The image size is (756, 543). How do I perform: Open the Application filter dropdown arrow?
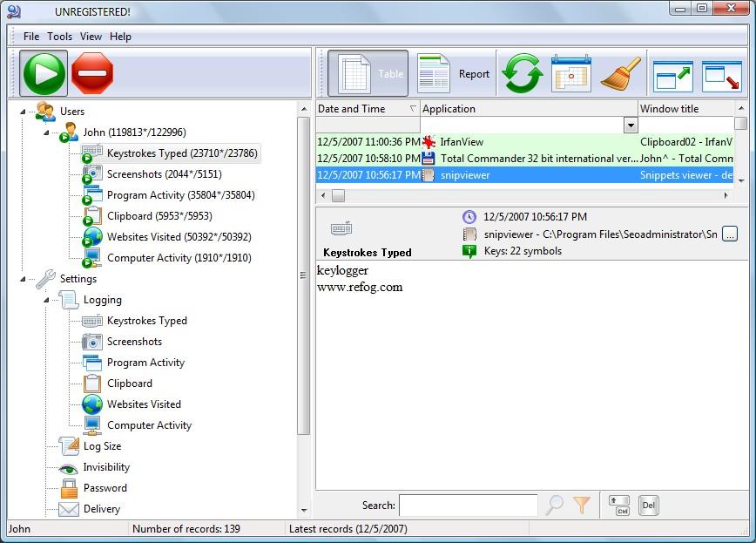[631, 125]
